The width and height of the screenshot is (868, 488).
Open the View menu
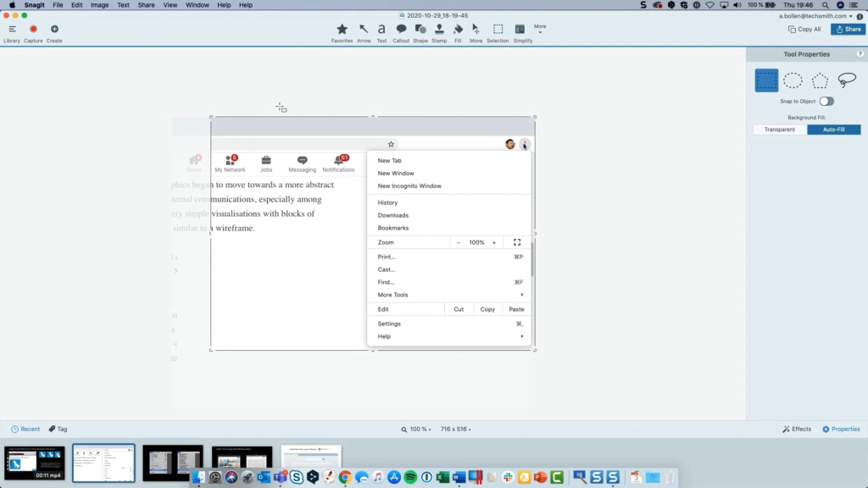click(x=170, y=5)
